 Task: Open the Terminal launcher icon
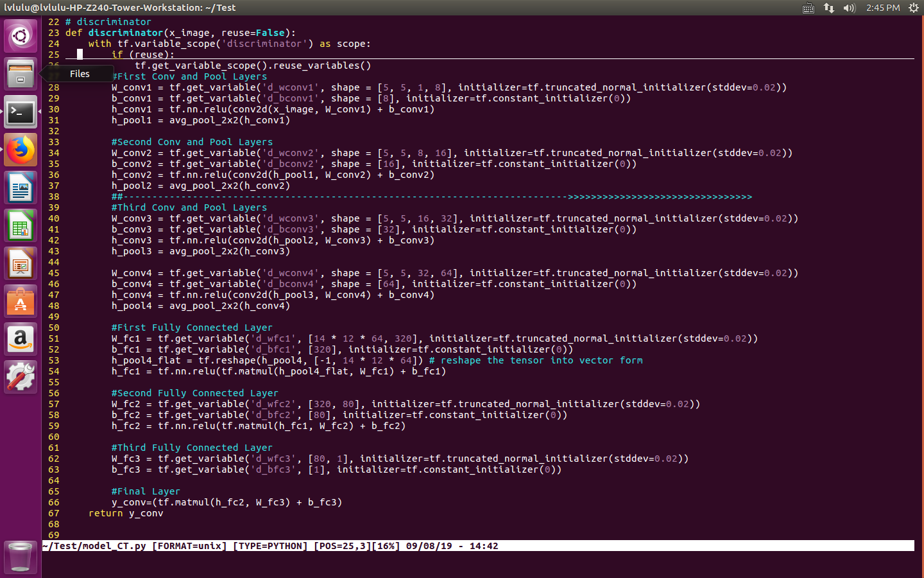coord(21,112)
